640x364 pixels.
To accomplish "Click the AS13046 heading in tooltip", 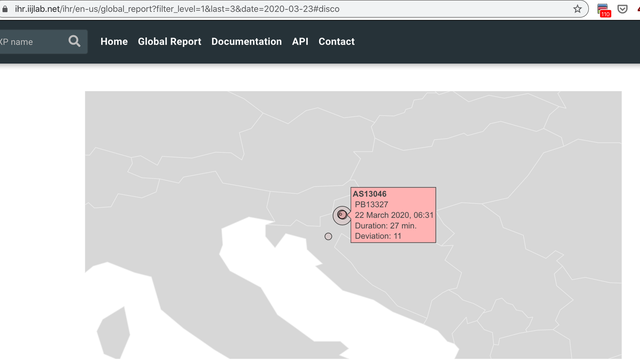I will pyautogui.click(x=369, y=194).
